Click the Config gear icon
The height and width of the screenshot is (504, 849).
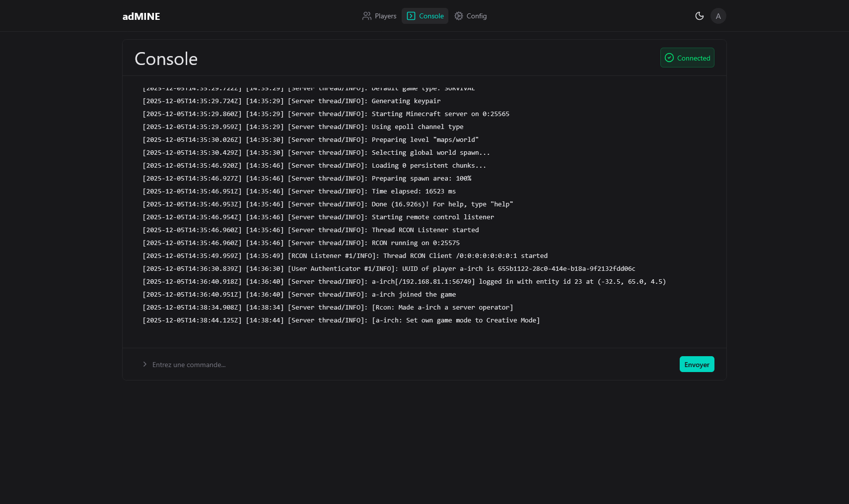click(x=459, y=16)
